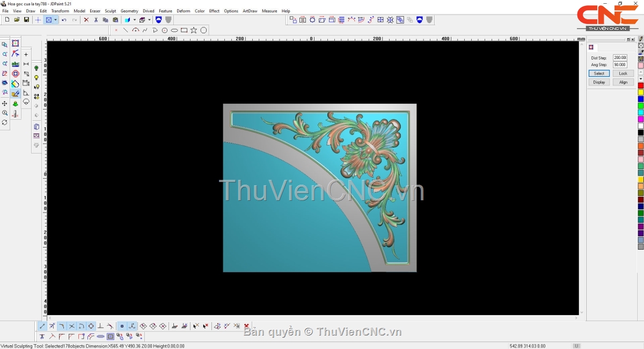Pick the rectangle shape drawing tool
Screen dimensions: 644x349
(x=184, y=30)
